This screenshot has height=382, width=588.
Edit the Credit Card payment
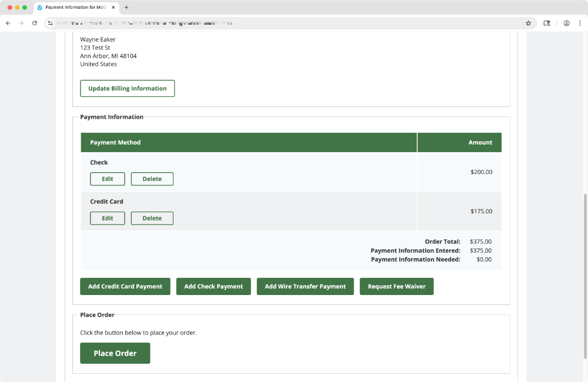pyautogui.click(x=107, y=219)
